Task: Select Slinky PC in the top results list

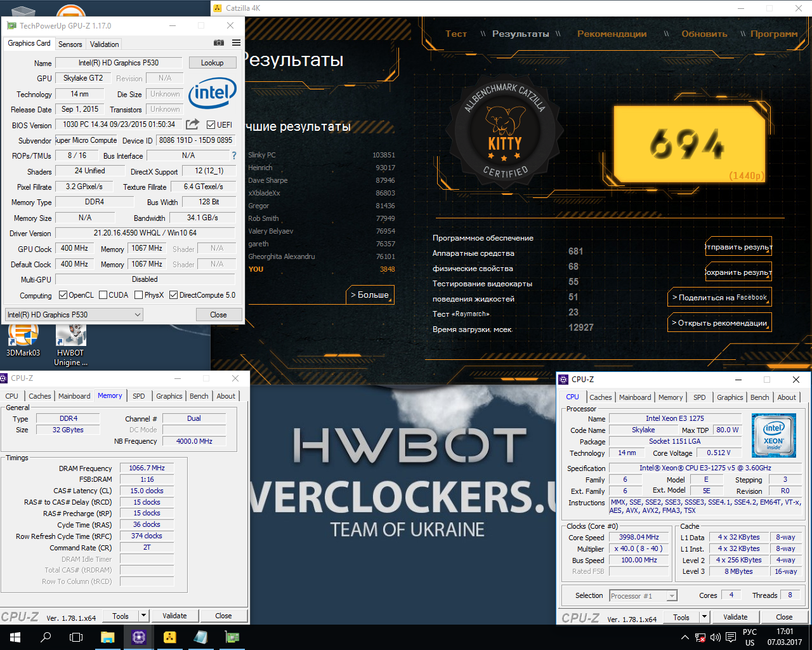Action: [322, 155]
